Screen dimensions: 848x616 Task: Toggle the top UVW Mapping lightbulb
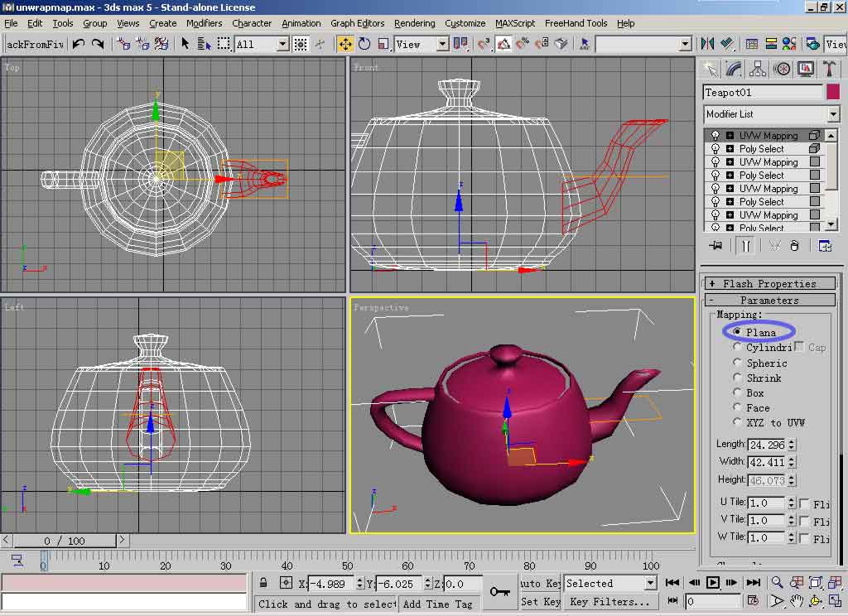coord(715,136)
